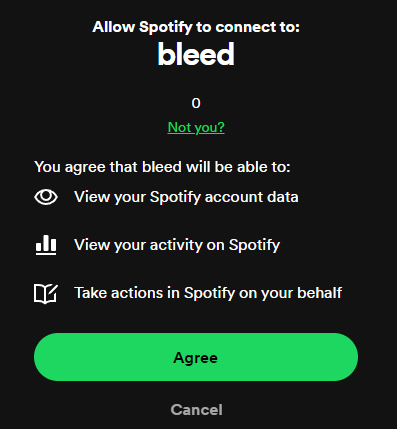Click the eye icon for account data

(46, 197)
